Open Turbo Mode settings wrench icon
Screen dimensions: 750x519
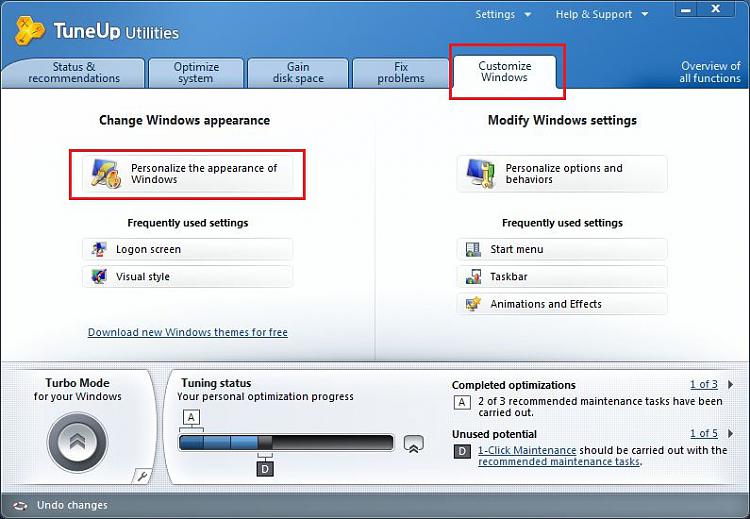pos(142,476)
